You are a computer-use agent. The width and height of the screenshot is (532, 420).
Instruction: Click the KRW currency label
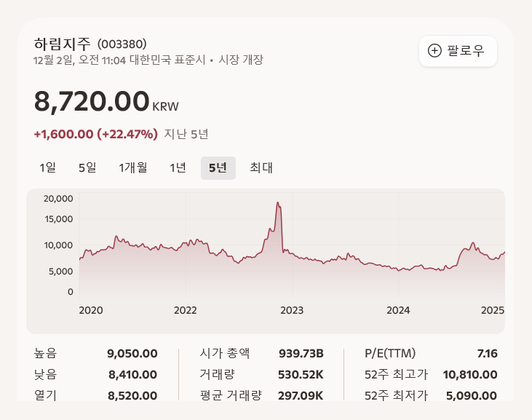166,106
